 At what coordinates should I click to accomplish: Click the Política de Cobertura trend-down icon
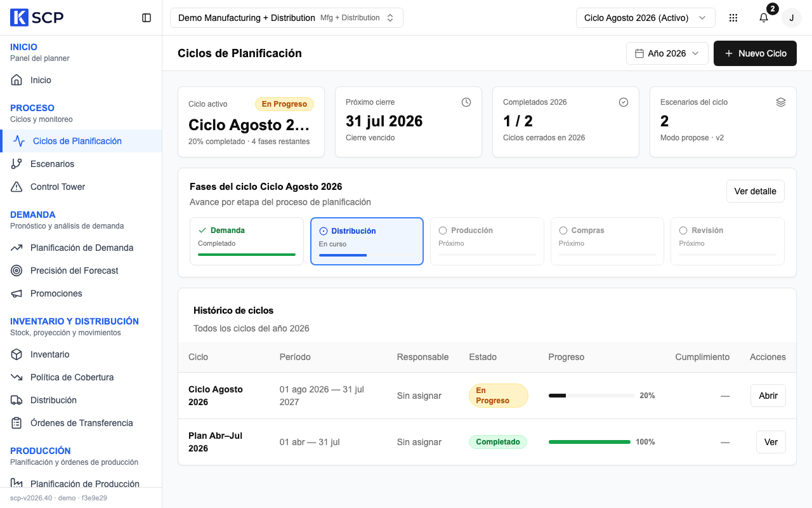pyautogui.click(x=16, y=377)
